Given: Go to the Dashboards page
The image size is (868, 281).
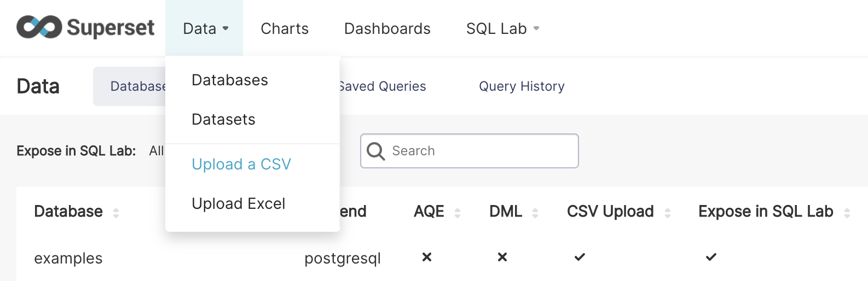Looking at the screenshot, I should click(387, 28).
